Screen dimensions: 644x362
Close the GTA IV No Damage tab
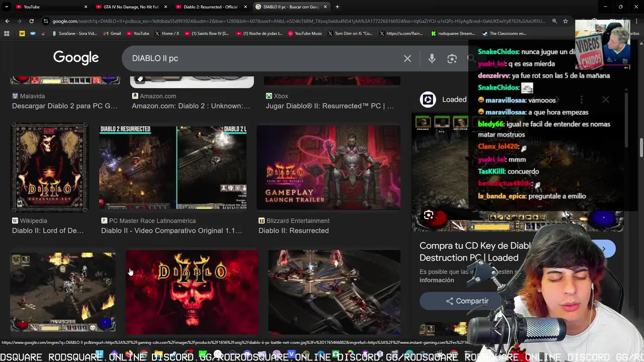pyautogui.click(x=166, y=7)
